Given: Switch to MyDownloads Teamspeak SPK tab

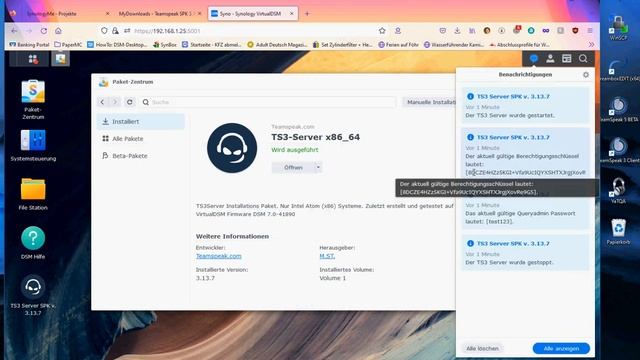Looking at the screenshot, I should point(159,13).
